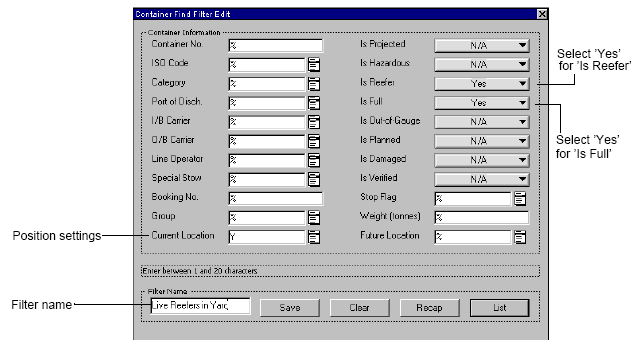Click into the Filter Name text box

[200, 306]
